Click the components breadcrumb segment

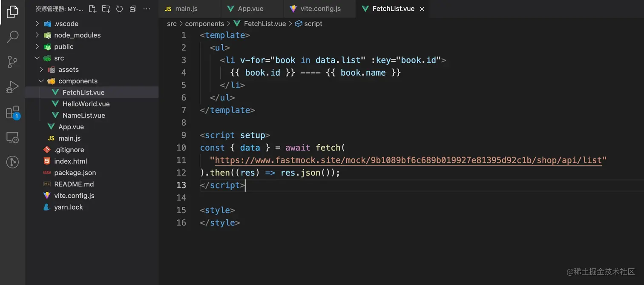[204, 24]
